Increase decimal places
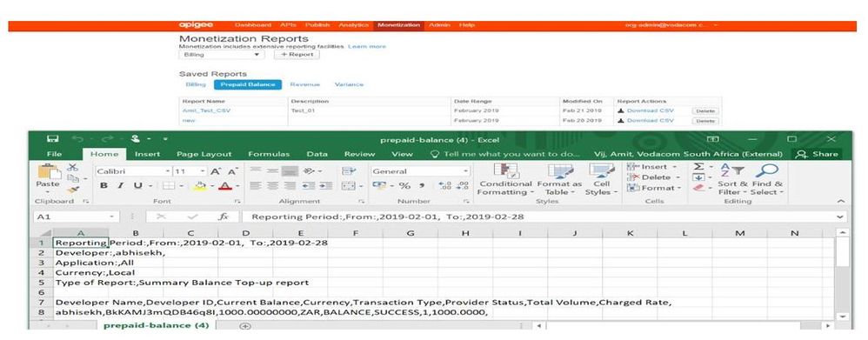 coord(444,186)
